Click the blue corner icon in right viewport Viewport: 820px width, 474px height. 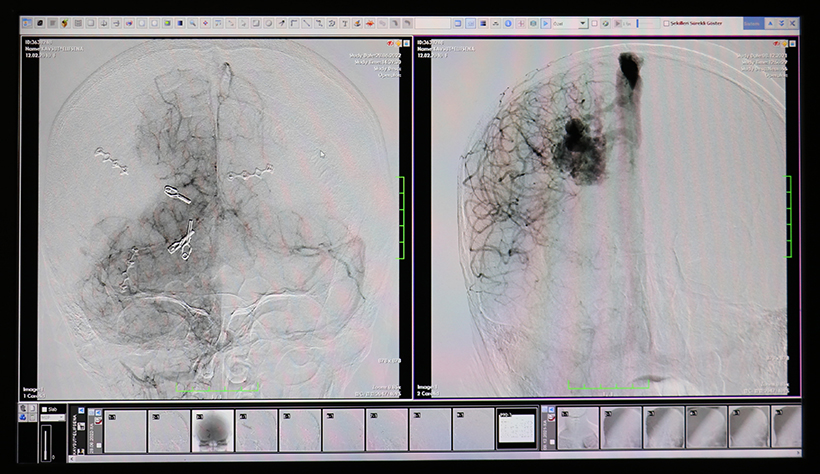point(793,43)
